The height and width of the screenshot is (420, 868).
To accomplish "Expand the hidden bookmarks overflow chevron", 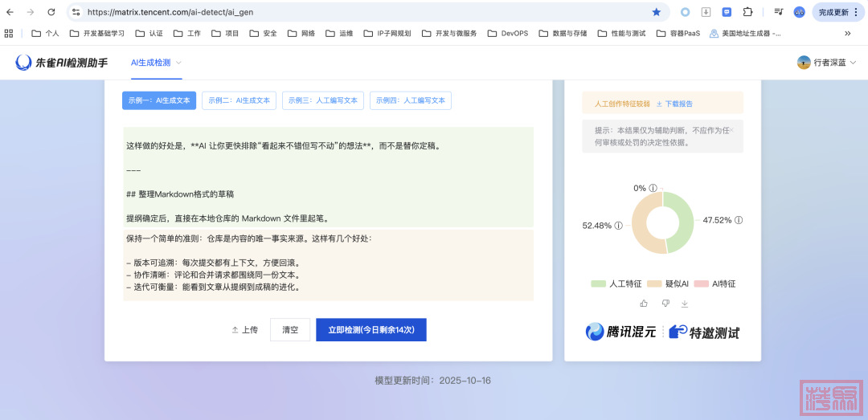I will pos(847,34).
